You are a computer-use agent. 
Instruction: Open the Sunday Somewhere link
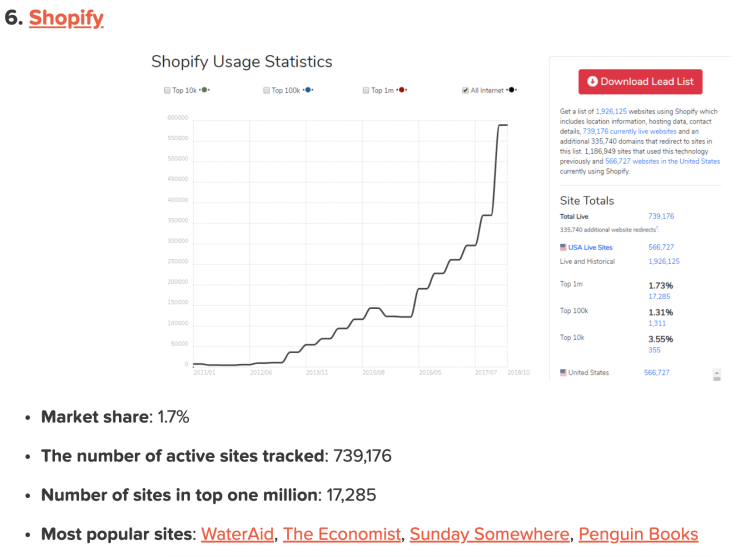(x=489, y=534)
